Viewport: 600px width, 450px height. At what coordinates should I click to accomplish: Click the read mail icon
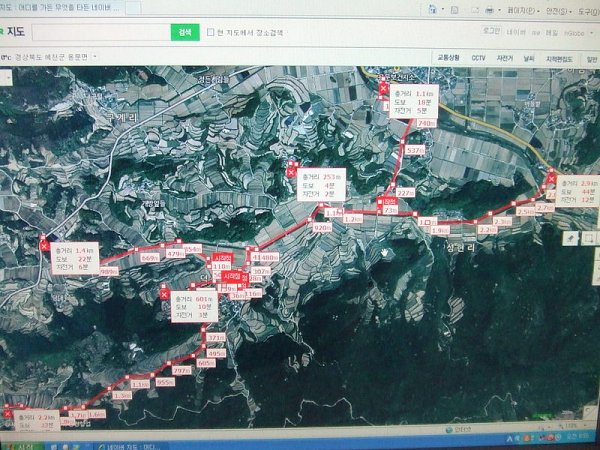click(x=475, y=11)
